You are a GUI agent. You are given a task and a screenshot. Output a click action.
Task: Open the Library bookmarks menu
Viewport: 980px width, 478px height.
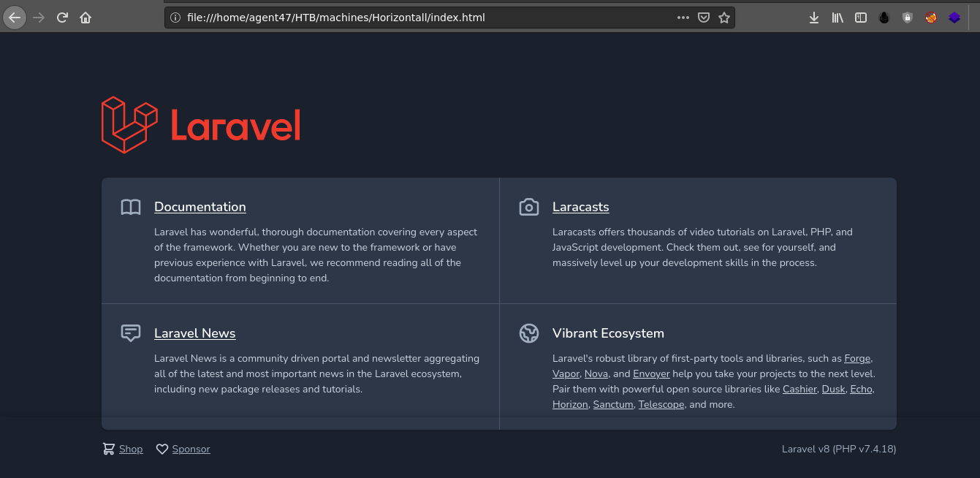(837, 18)
